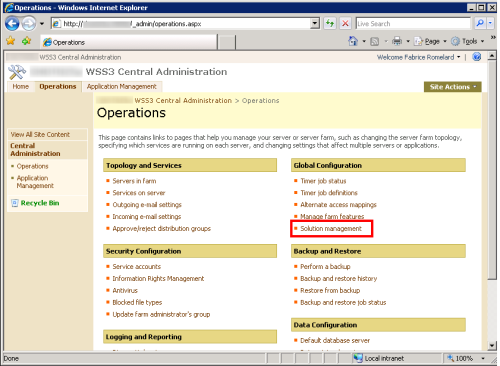500x366 pixels.
Task: Open Information Rights Management
Action: 158,278
